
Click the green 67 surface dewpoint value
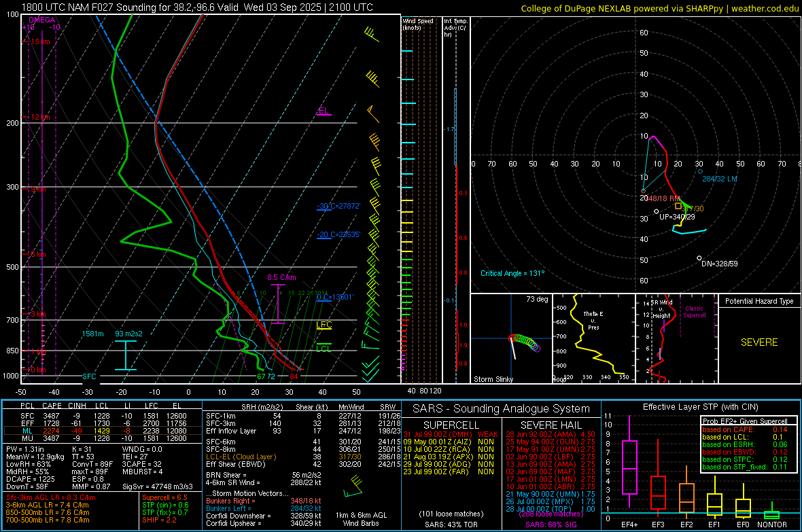pos(261,376)
